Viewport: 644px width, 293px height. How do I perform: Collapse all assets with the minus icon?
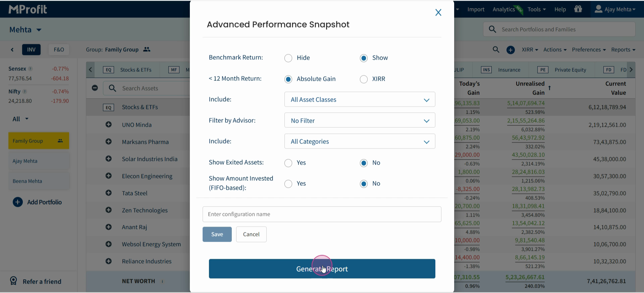pyautogui.click(x=95, y=88)
